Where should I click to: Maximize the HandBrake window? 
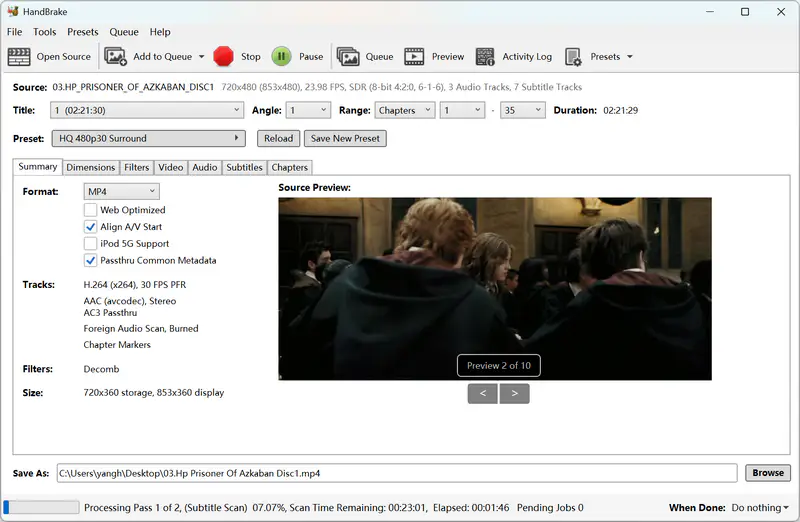pos(745,12)
